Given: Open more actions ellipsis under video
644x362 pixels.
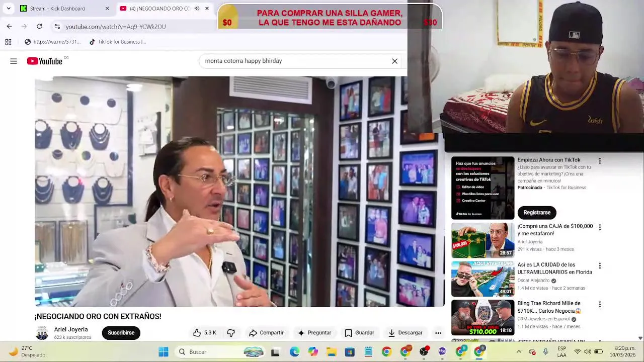Looking at the screenshot, I should pos(438,333).
